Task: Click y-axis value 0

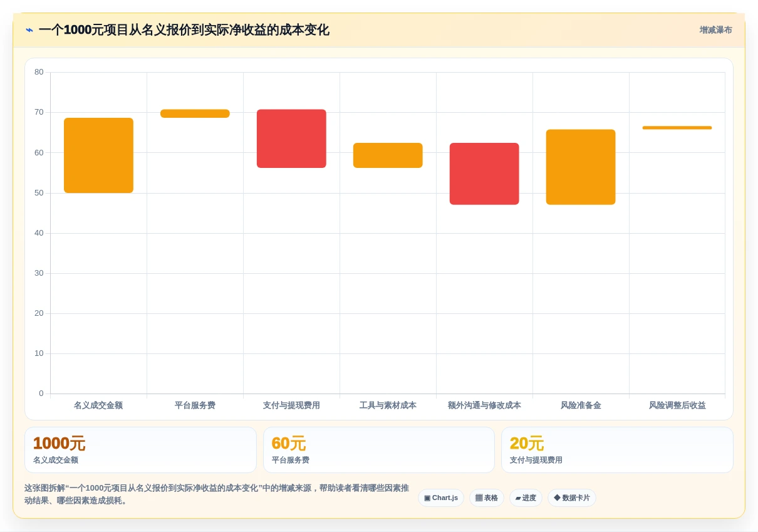Action: coord(41,394)
